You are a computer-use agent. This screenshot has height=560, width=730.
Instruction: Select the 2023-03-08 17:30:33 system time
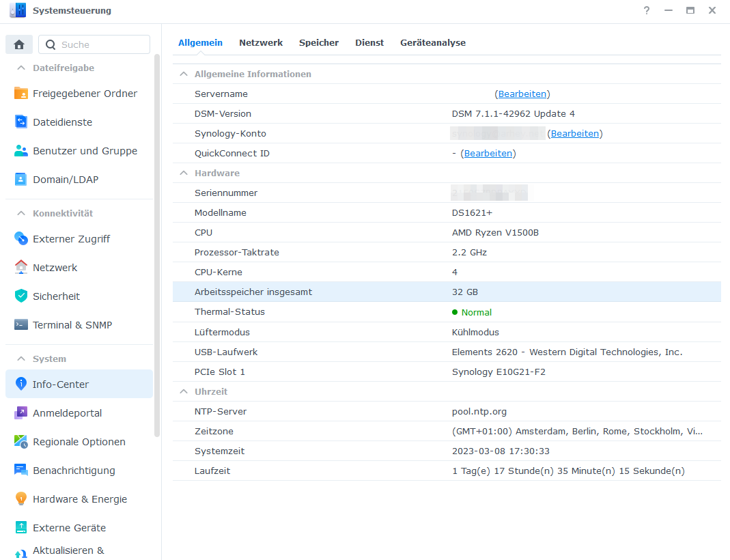(501, 451)
